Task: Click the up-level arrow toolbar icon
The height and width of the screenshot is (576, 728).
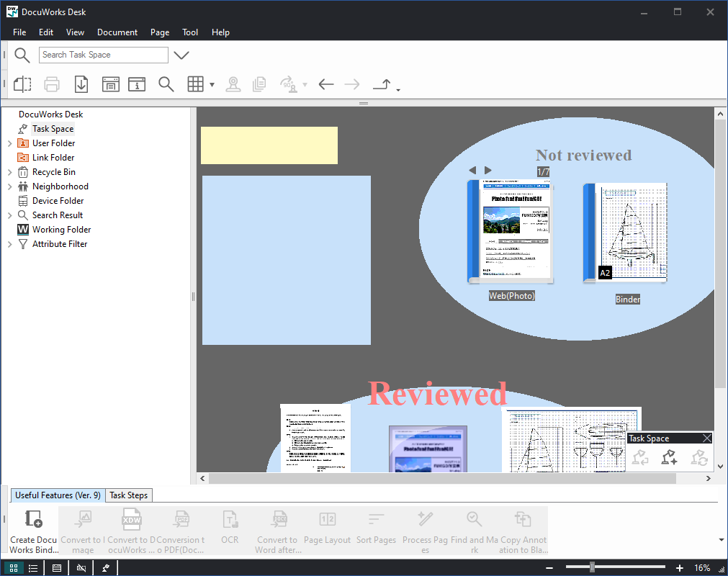Action: [x=382, y=84]
